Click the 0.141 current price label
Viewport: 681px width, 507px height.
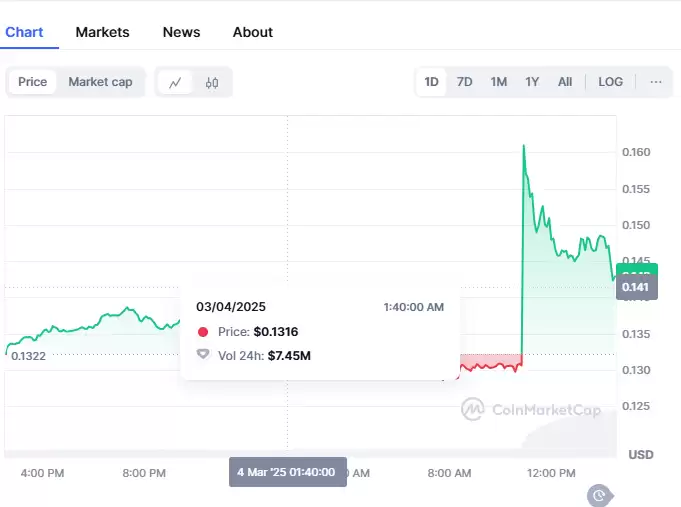[x=636, y=288]
